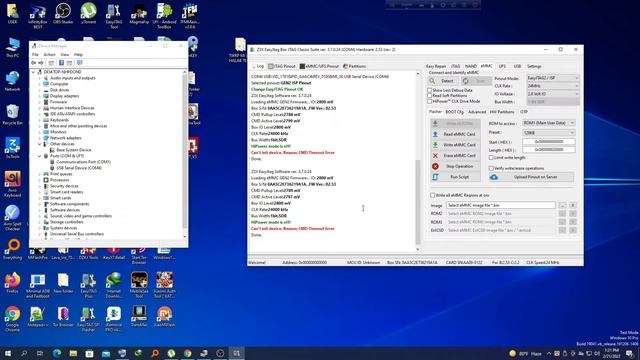640x360 pixels.
Task: Open Notepad++ desktop shortcut
Action: (38, 316)
